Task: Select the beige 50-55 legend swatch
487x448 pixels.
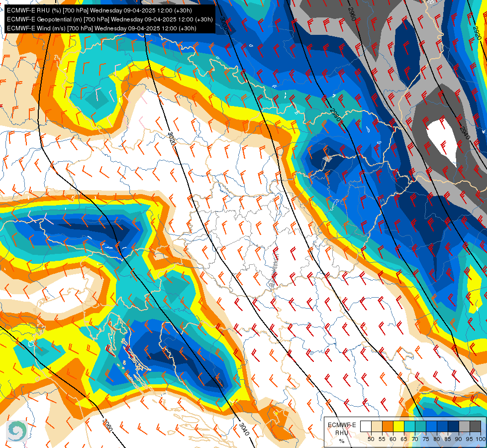Action: point(377,426)
